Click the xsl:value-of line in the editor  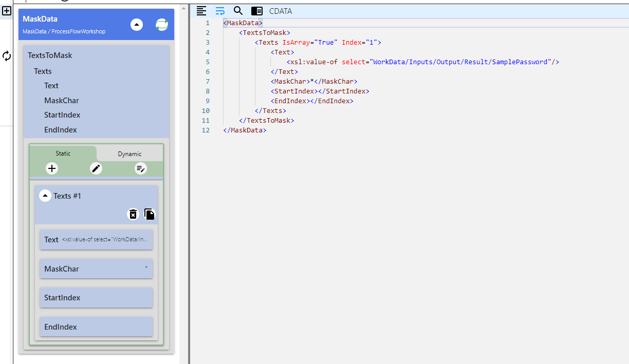click(423, 62)
